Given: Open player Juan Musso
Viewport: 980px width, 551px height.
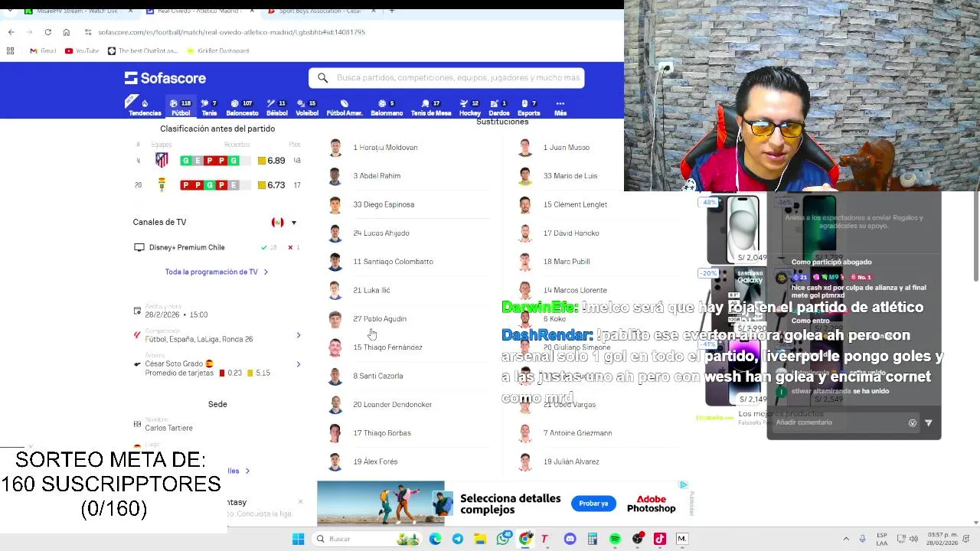Looking at the screenshot, I should point(567,147).
